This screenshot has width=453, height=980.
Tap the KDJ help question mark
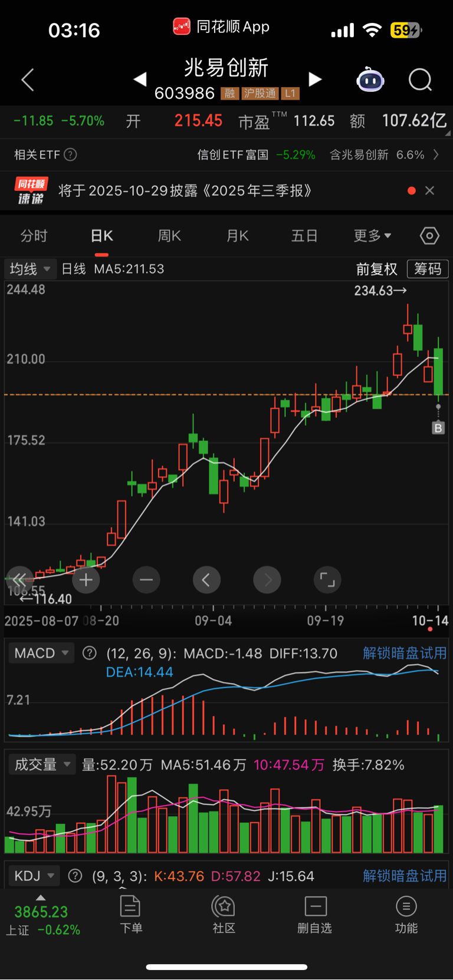pos(75,876)
